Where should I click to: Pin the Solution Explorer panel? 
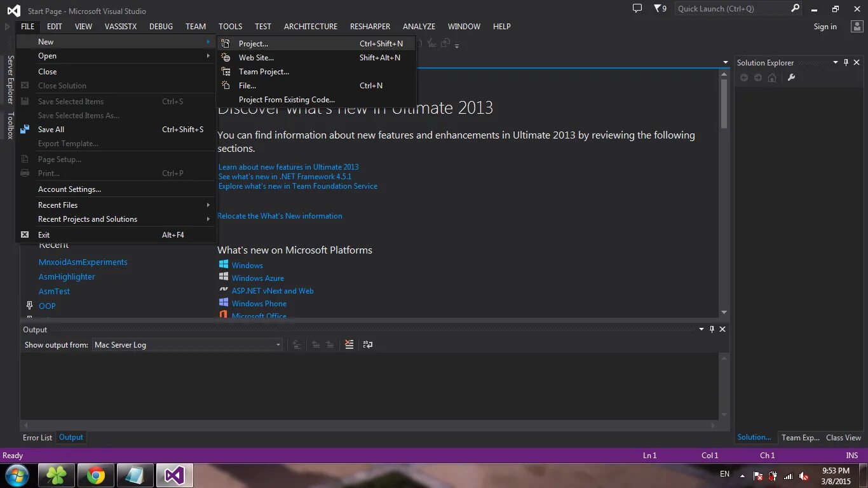(846, 62)
